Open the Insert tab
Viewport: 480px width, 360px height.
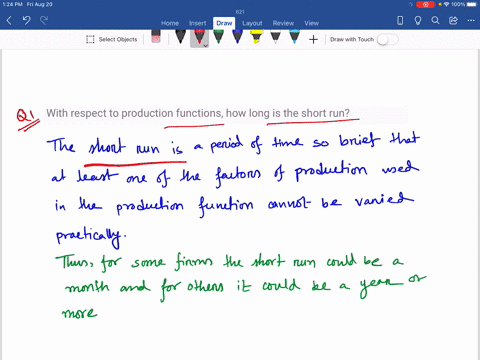click(198, 23)
